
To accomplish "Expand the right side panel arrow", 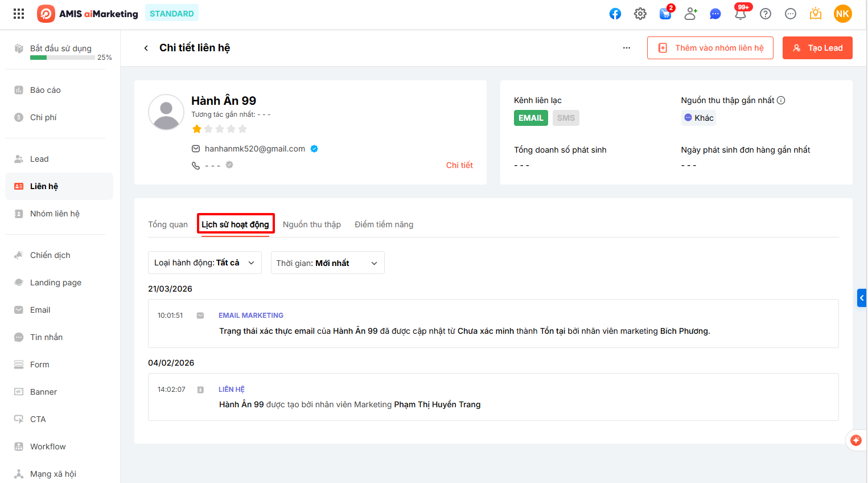I will 862,298.
